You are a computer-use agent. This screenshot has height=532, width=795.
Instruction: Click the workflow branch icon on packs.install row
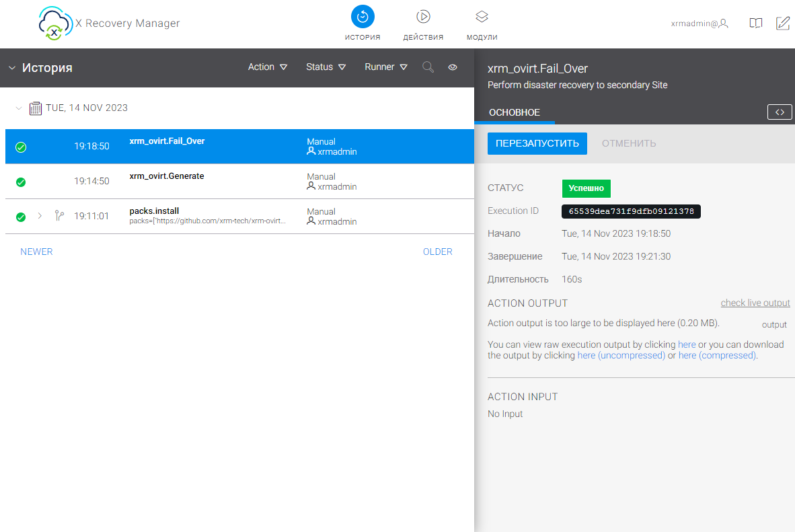[x=59, y=216]
